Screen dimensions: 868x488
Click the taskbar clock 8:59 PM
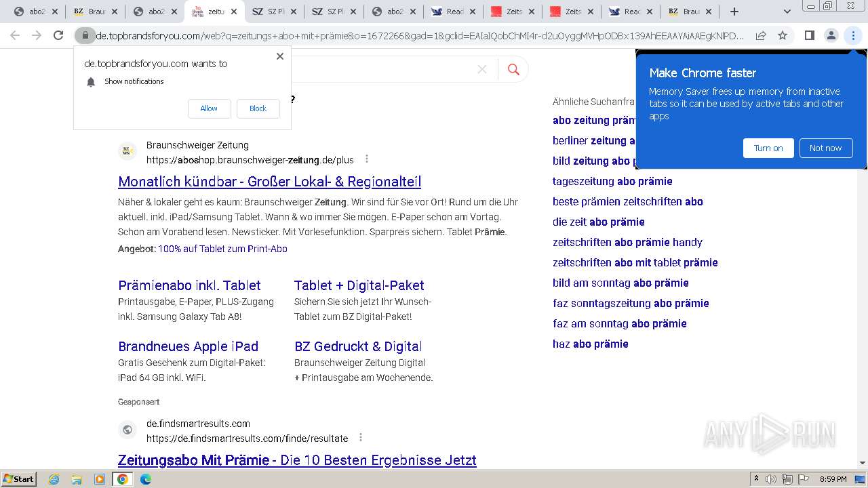833,479
